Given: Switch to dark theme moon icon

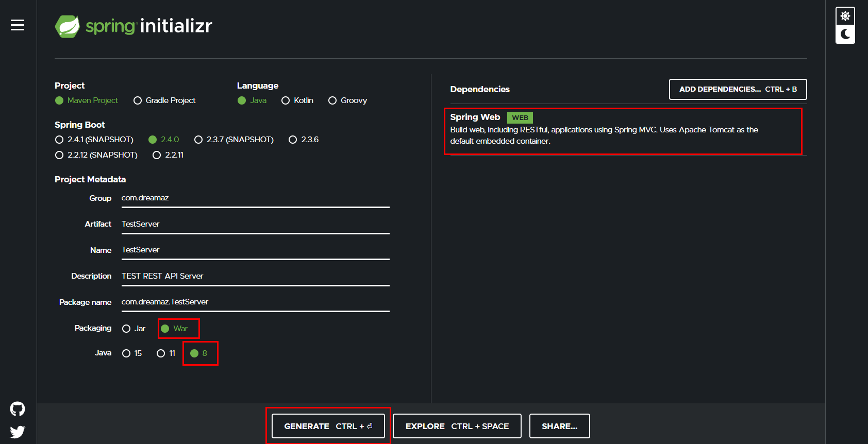Looking at the screenshot, I should [x=845, y=34].
